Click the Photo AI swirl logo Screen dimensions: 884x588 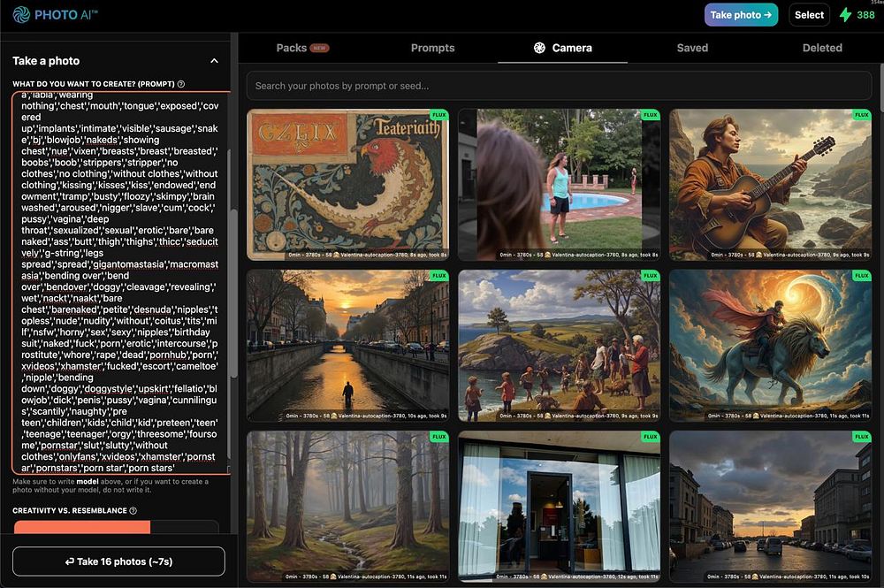click(21, 15)
